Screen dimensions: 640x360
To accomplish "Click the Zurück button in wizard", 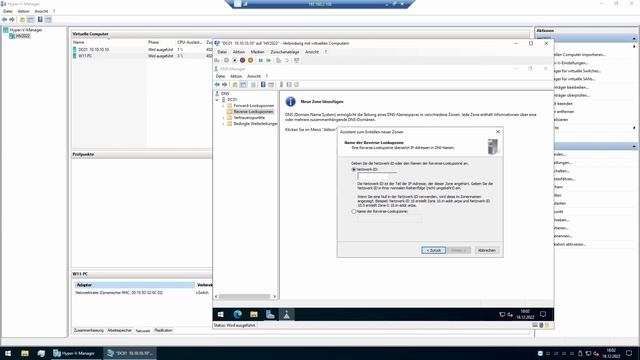I will [433, 250].
